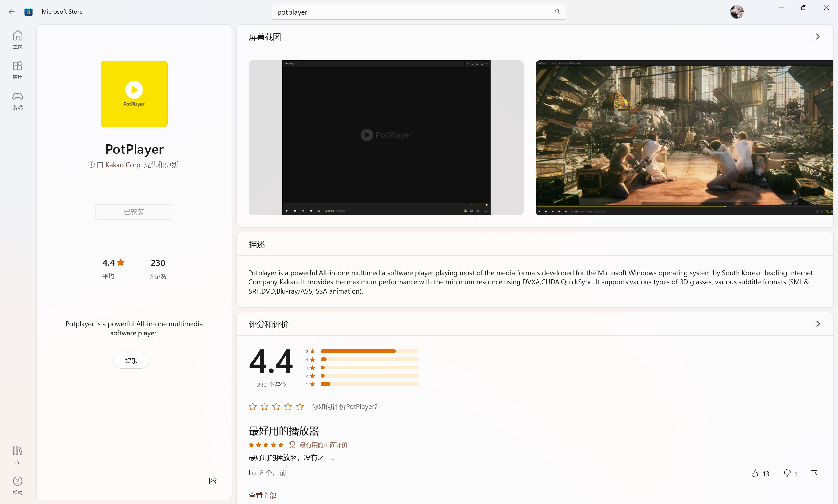The image size is (838, 504).
Task: Click the share icon in app panel
Action: pyautogui.click(x=213, y=480)
